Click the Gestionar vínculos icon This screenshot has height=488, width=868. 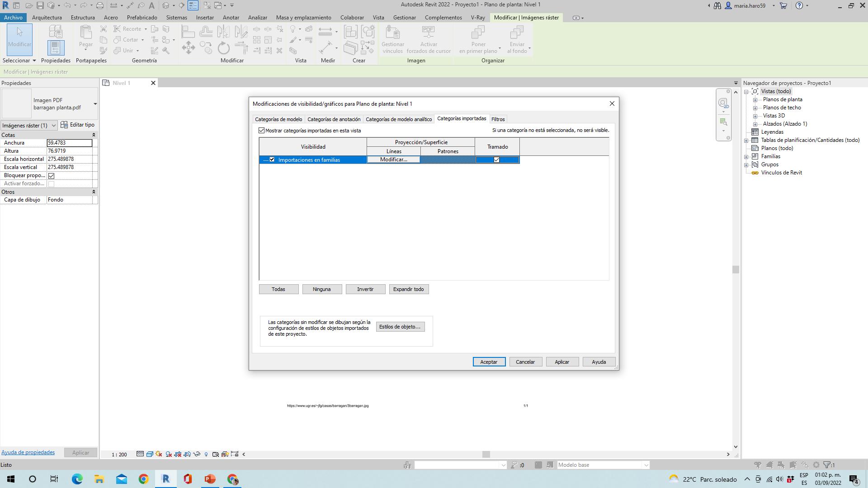tap(392, 33)
